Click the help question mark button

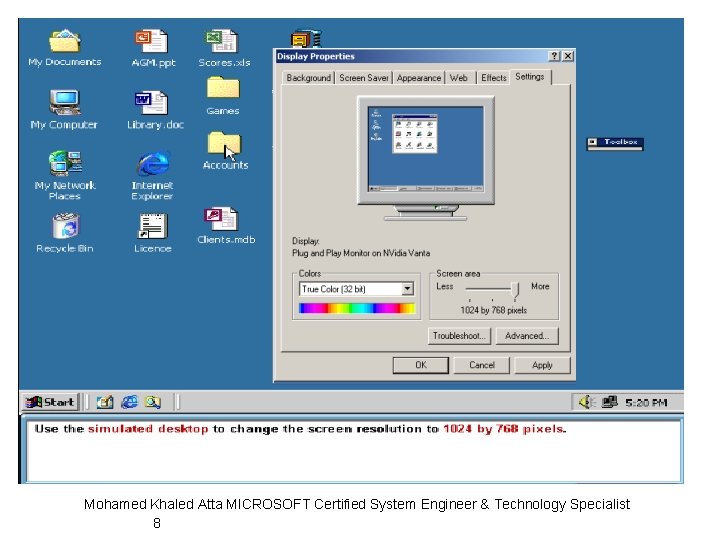[x=554, y=56]
